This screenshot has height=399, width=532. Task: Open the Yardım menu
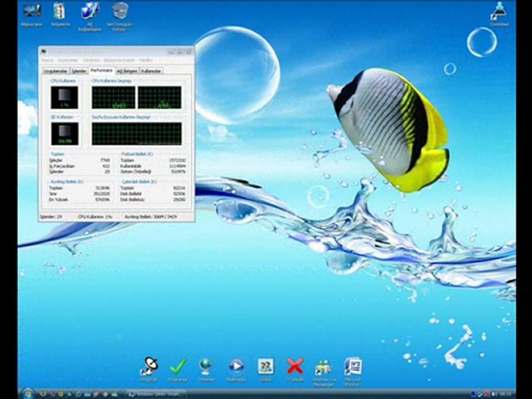tap(146, 60)
